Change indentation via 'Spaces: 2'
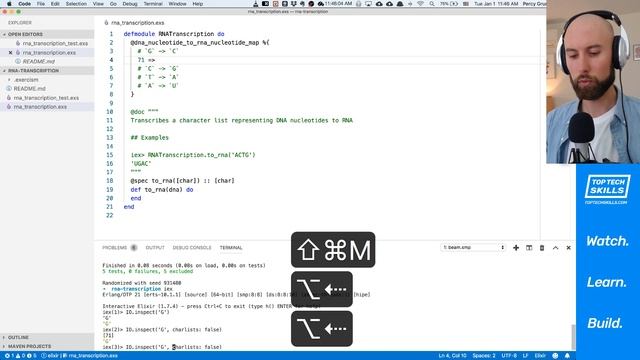 [484, 356]
